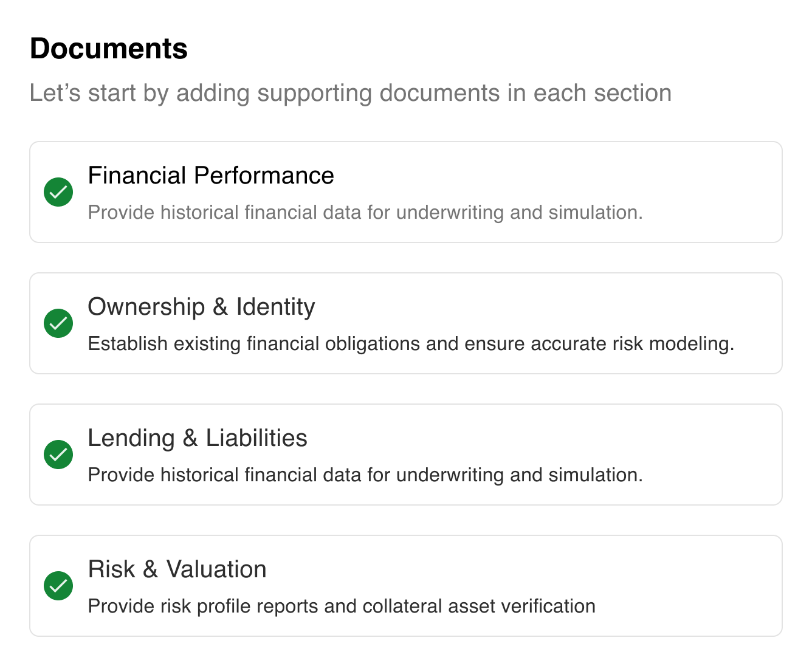
Task: Expand the Lending & Liabilities section
Action: coord(406,455)
